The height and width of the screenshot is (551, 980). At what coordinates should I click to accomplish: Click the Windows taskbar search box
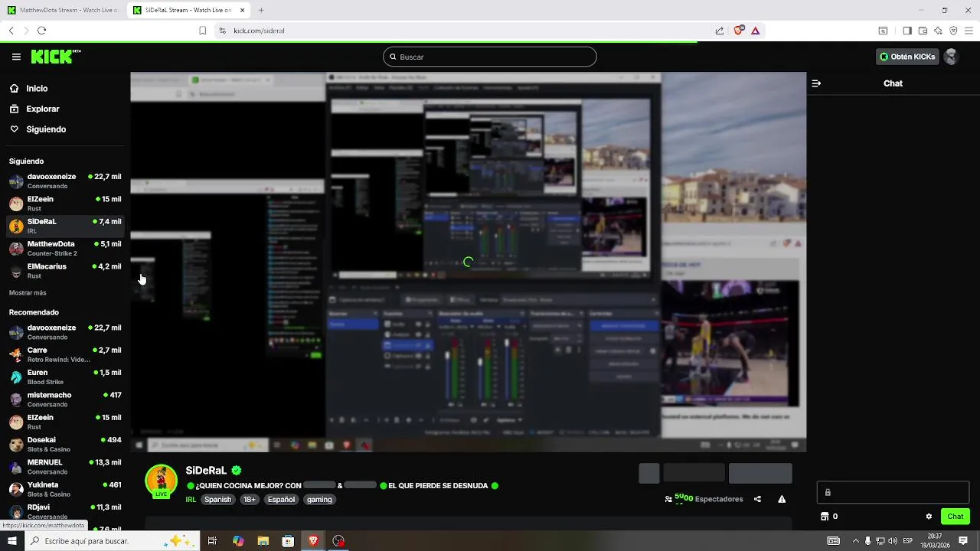[x=113, y=541]
